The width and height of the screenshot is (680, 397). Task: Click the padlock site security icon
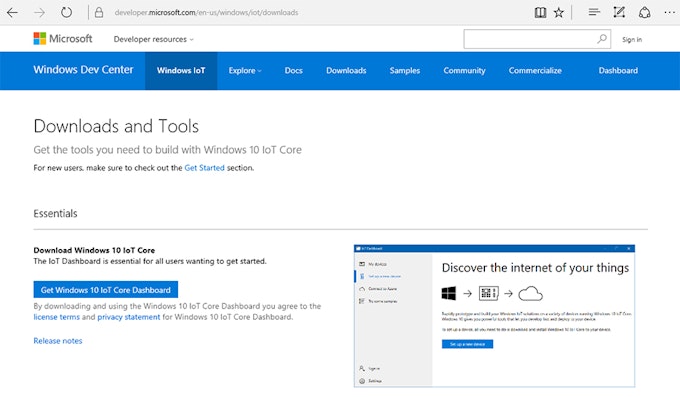click(x=99, y=12)
